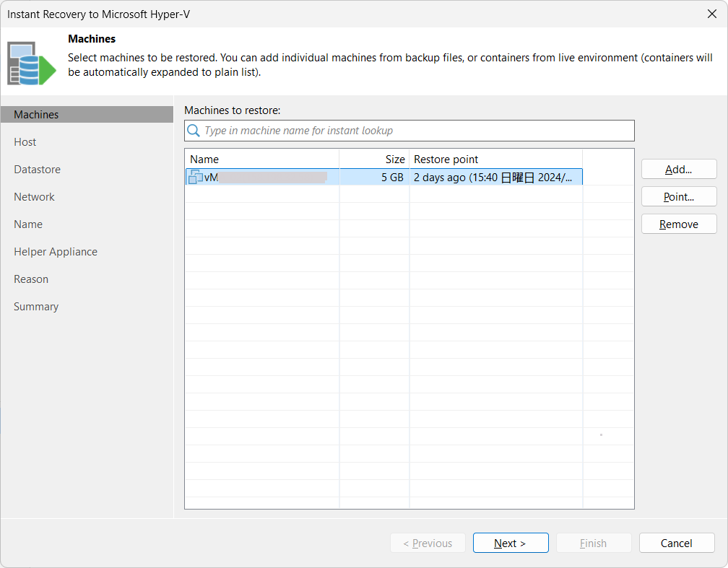This screenshot has height=568, width=728.
Task: Open the Machines step
Action: [87, 115]
